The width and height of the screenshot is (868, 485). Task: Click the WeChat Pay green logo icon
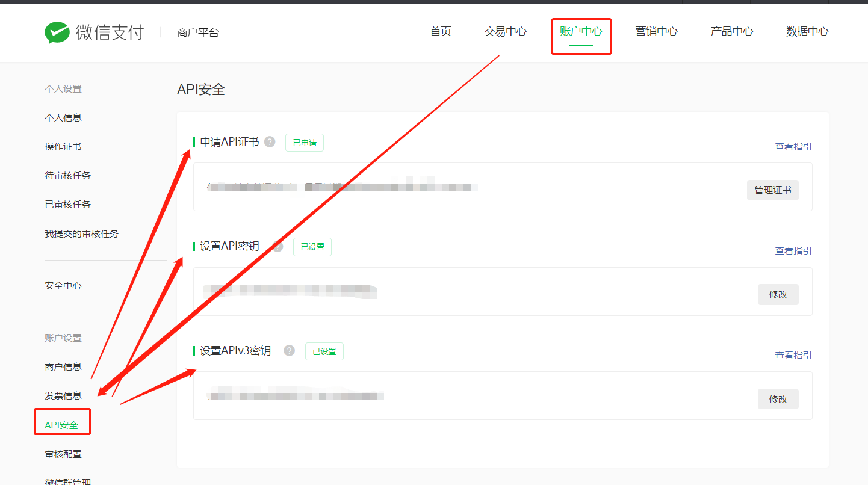pyautogui.click(x=57, y=32)
